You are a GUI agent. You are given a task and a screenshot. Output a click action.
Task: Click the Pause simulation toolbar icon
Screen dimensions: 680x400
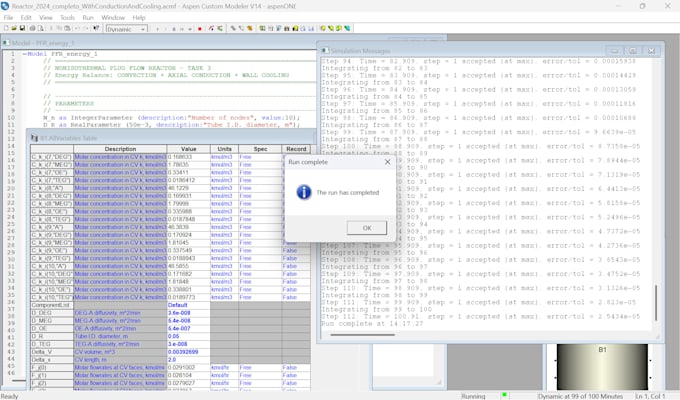(x=174, y=29)
